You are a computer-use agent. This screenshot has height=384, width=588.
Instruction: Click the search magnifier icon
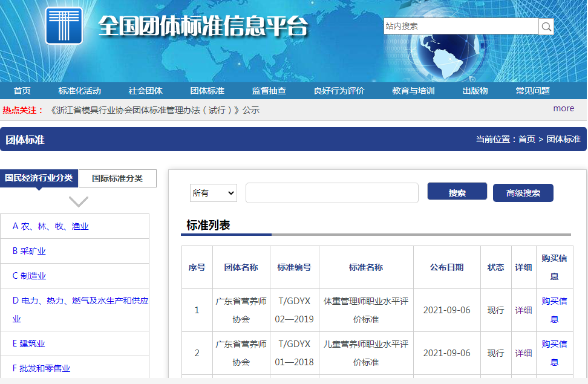click(545, 26)
